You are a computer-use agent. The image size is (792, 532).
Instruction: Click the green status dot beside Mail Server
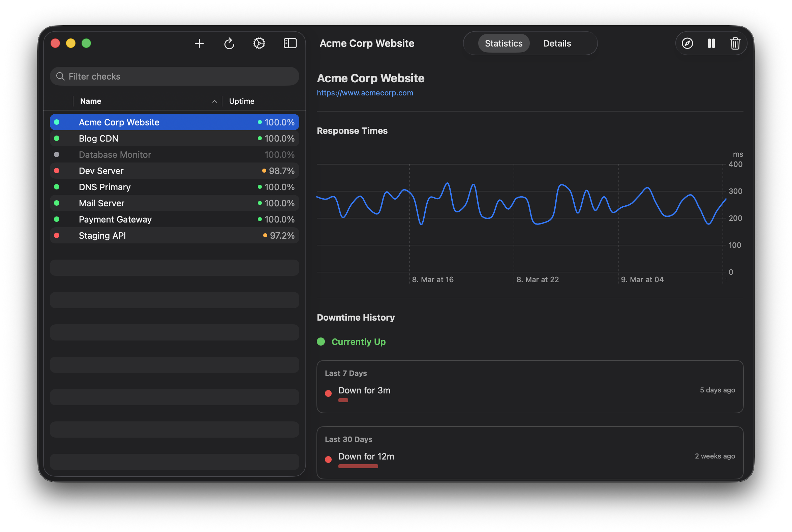[x=57, y=203]
